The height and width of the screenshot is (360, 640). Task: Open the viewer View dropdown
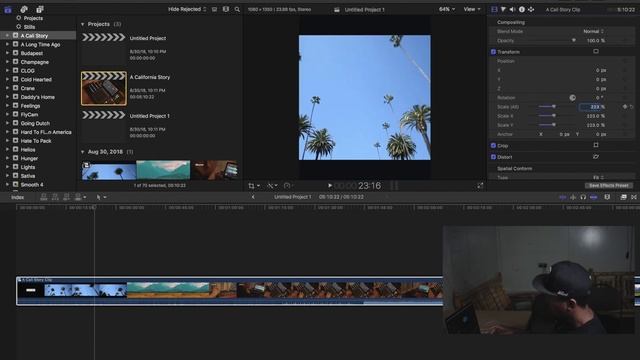[471, 9]
